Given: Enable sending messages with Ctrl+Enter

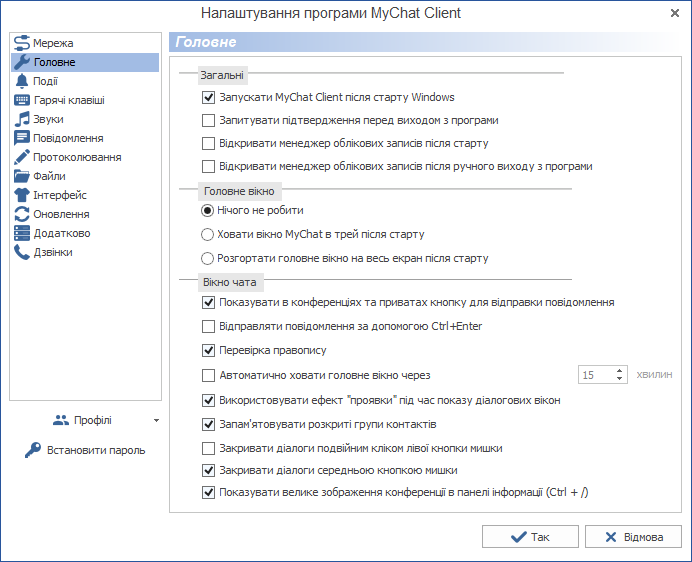Looking at the screenshot, I should coord(208,327).
